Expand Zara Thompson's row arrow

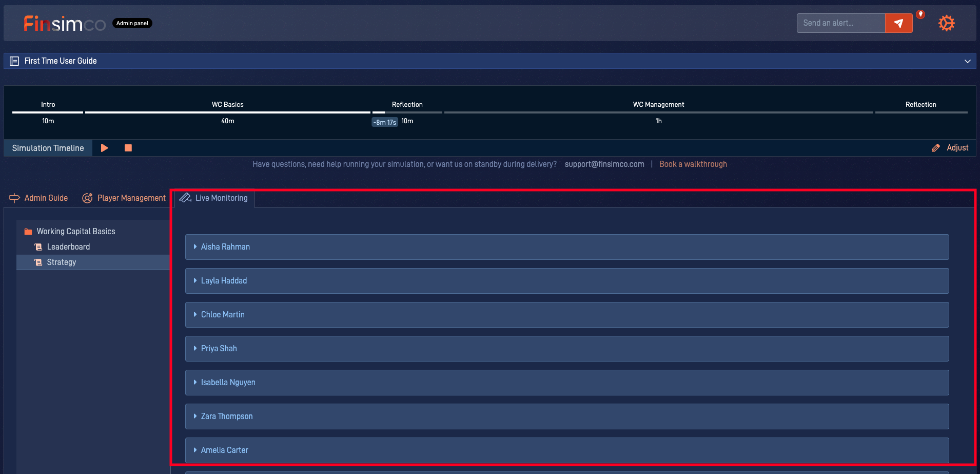point(195,416)
